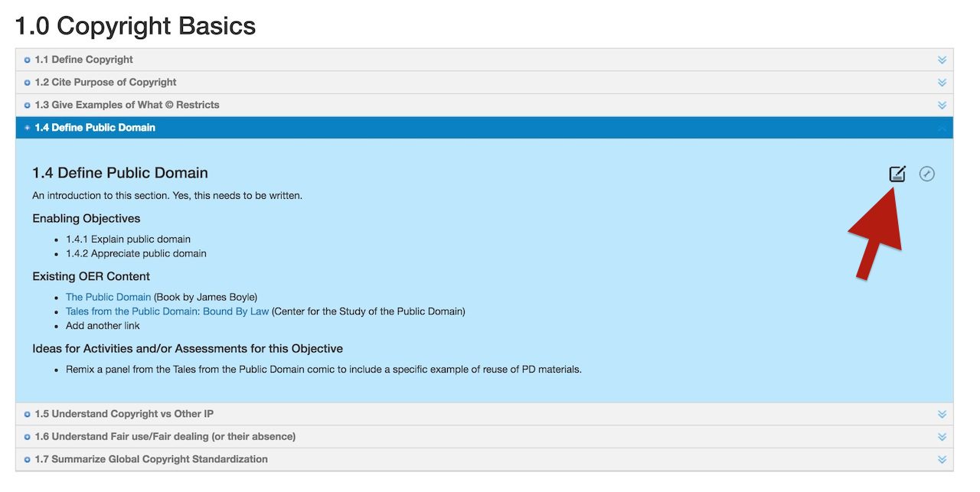
Task: Open The Public Domain book link
Action: 108,297
